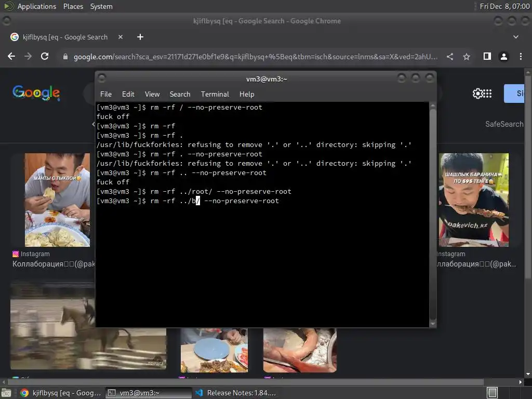Switch to Chrome taskbar entry
Image resolution: width=532 pixels, height=399 pixels.
[61, 393]
